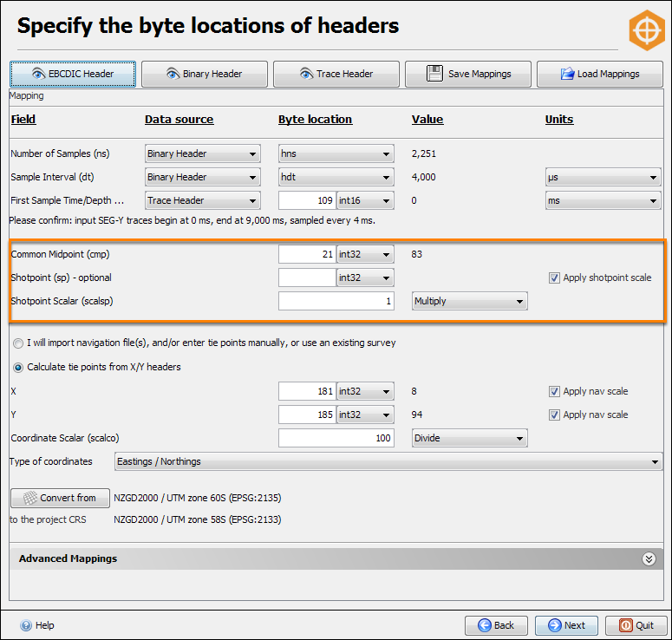The height and width of the screenshot is (640, 672).
Task: Open Type of coordinates dropdown
Action: pos(388,461)
